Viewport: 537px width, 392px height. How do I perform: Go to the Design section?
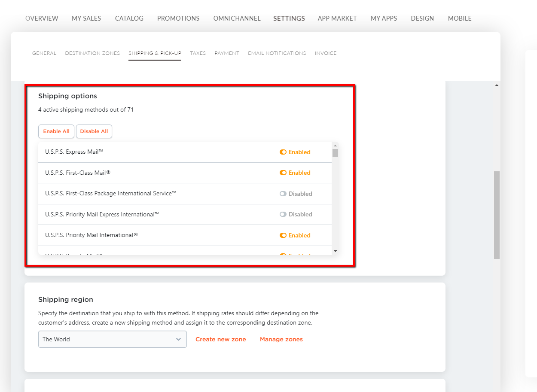point(422,18)
